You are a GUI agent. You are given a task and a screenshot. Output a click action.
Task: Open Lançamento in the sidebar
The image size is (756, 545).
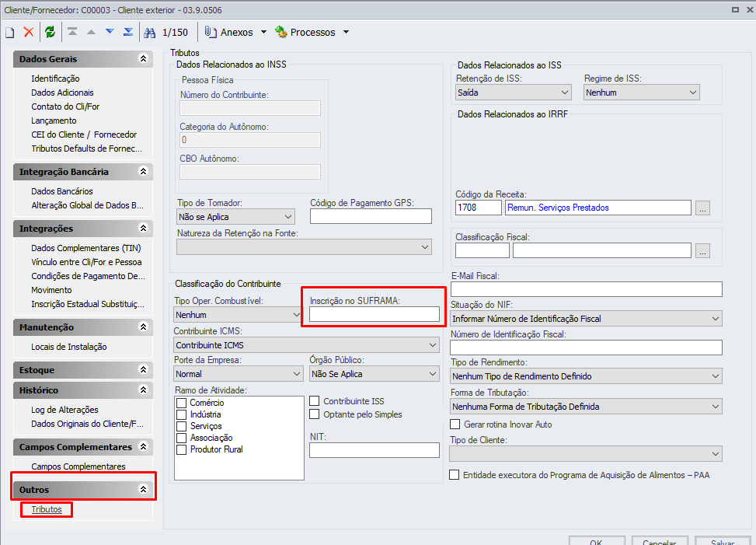[54, 121]
